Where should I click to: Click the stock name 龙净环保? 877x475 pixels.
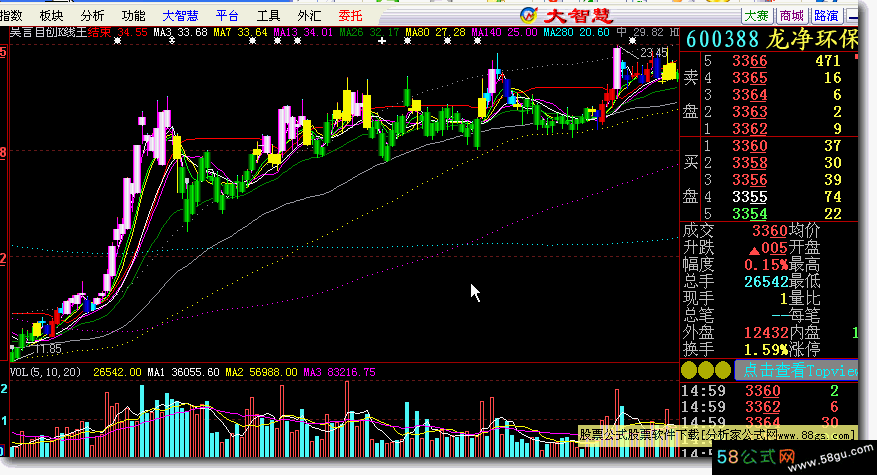812,39
